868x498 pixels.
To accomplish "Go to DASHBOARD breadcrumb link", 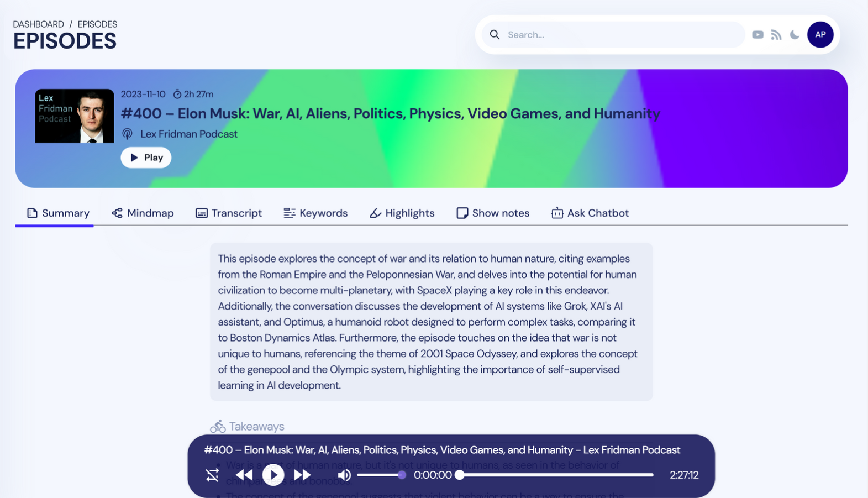I will point(38,24).
